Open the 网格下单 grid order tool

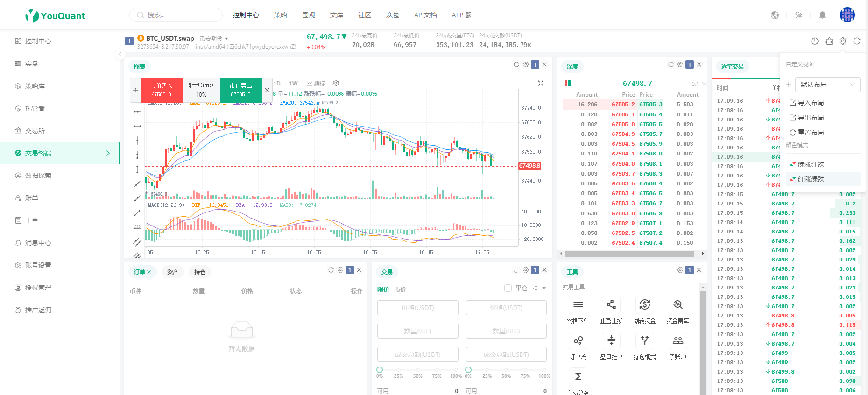[578, 305]
